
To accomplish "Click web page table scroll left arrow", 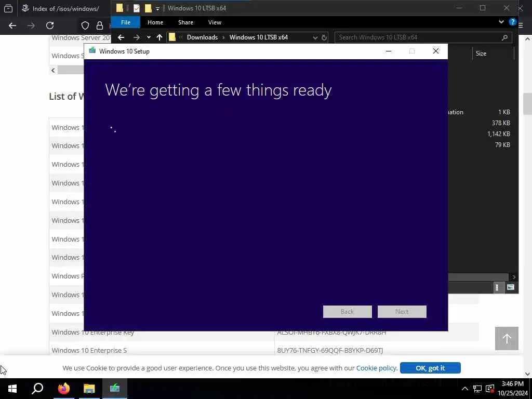I will pos(54,70).
